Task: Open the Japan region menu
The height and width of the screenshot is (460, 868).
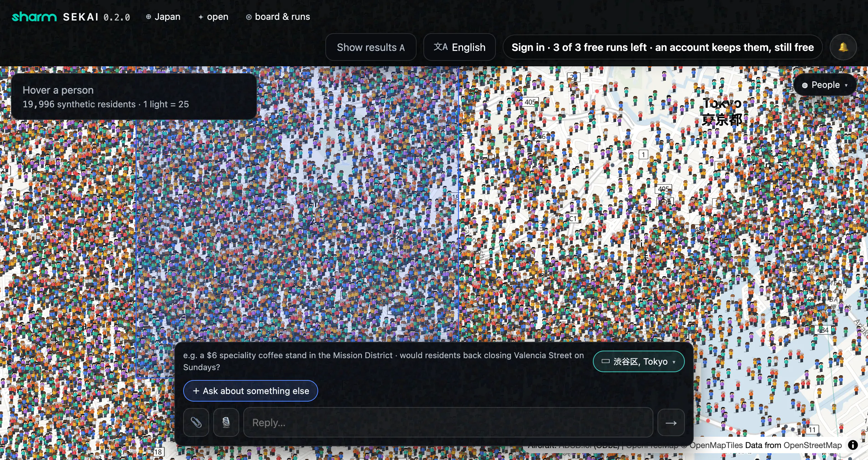Action: coord(163,17)
